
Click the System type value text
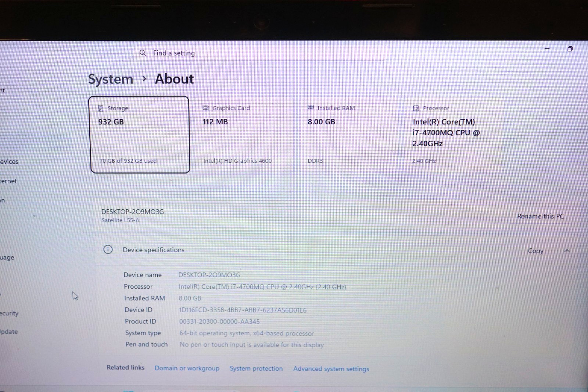pyautogui.click(x=247, y=333)
